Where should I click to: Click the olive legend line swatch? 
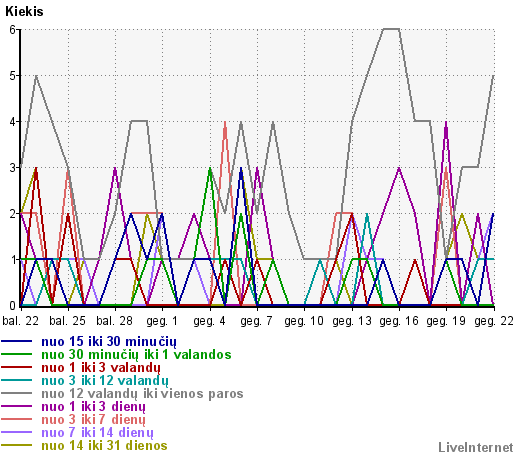coord(17,445)
